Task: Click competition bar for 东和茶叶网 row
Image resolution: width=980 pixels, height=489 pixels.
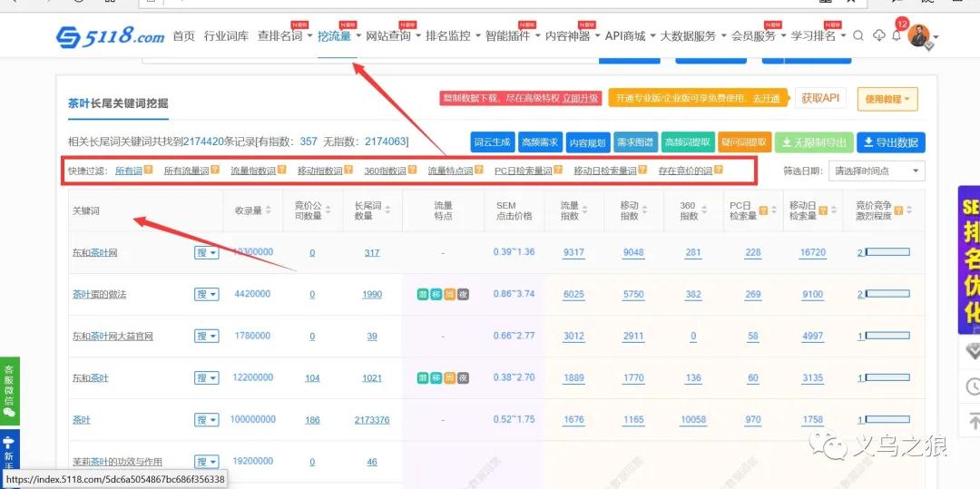Action: [887, 252]
